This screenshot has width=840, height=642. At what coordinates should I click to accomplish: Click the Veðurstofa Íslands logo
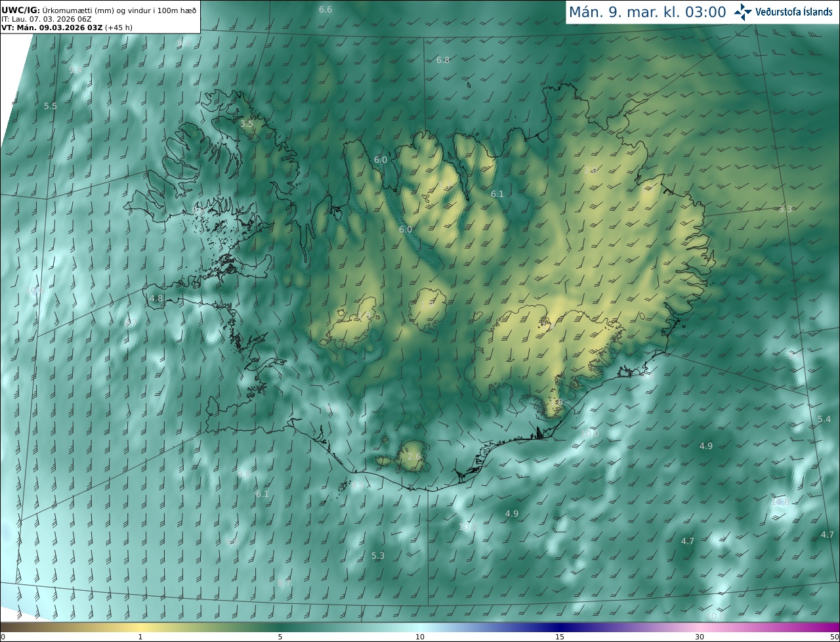784,12
